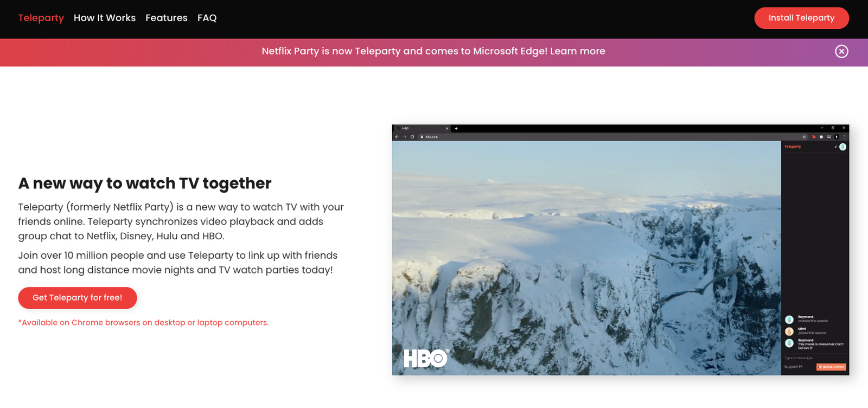Click the hbo.com address bar
This screenshot has width=868, height=408.
[x=613, y=137]
